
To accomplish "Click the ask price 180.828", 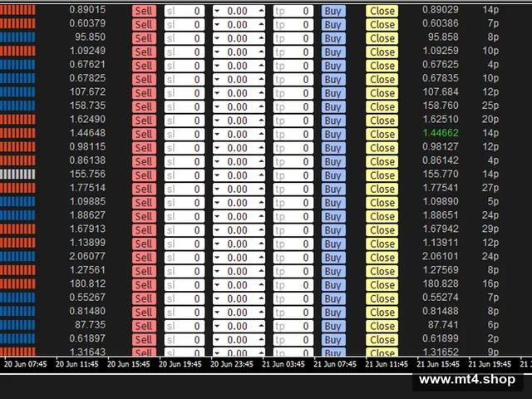I will pos(441,283).
